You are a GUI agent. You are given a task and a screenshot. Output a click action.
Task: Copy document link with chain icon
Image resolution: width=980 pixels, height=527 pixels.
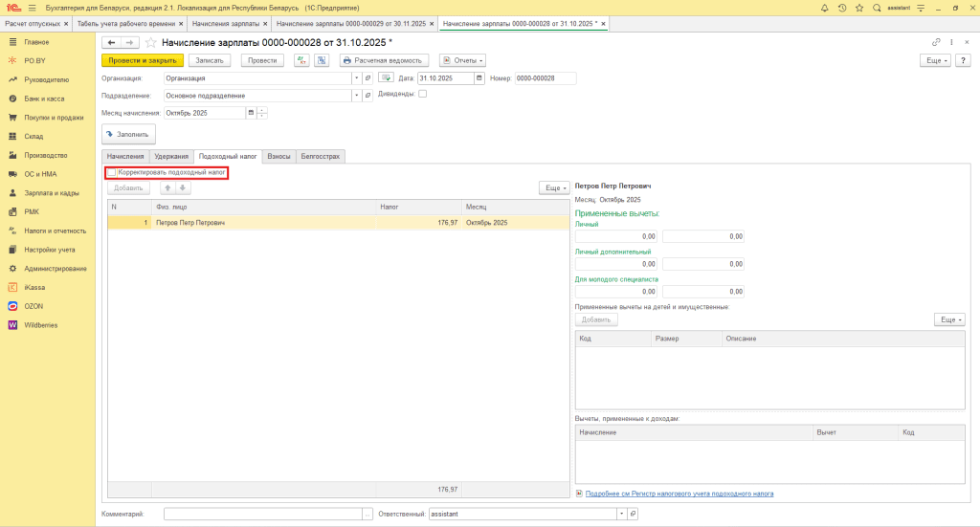[936, 43]
